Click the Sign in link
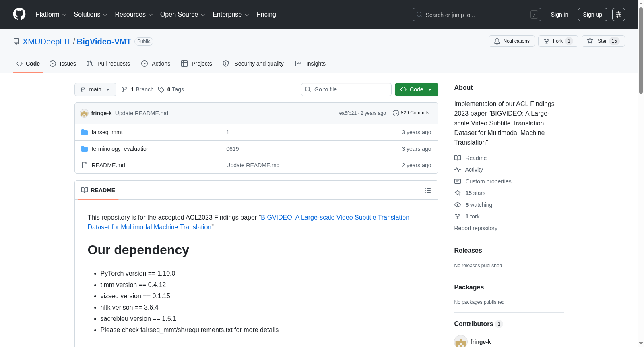644x347 pixels. (559, 15)
